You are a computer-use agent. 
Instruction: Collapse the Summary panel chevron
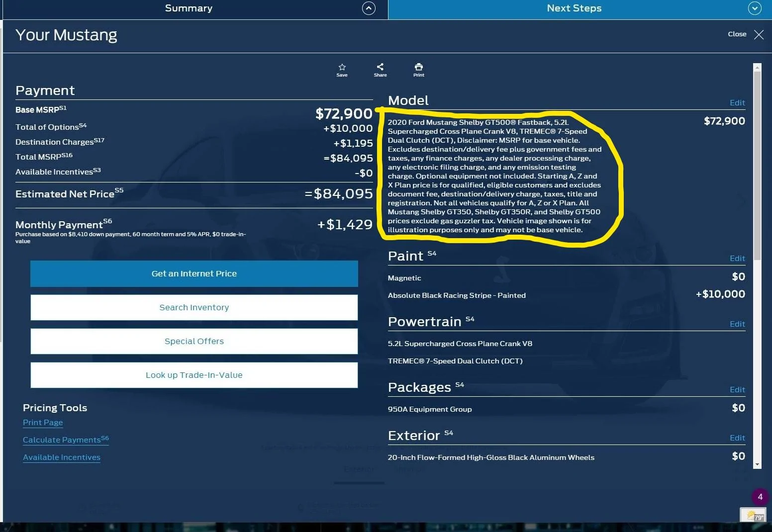pyautogui.click(x=369, y=8)
